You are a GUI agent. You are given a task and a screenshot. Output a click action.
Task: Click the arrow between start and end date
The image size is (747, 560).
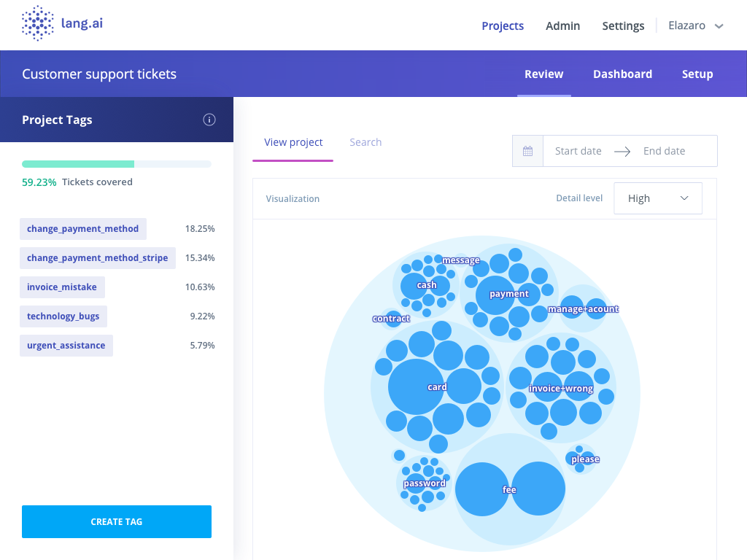622,151
